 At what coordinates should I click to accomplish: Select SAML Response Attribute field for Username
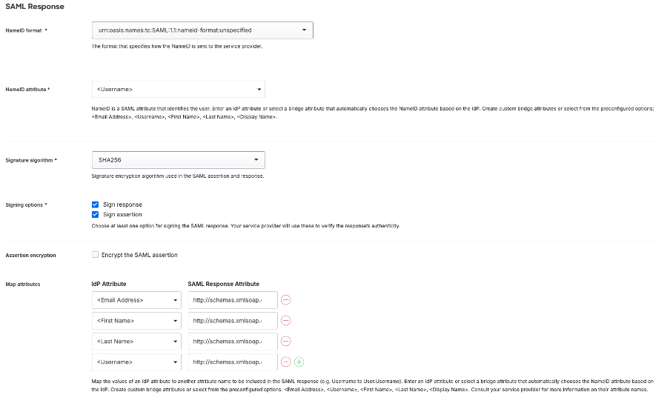[x=231, y=361]
